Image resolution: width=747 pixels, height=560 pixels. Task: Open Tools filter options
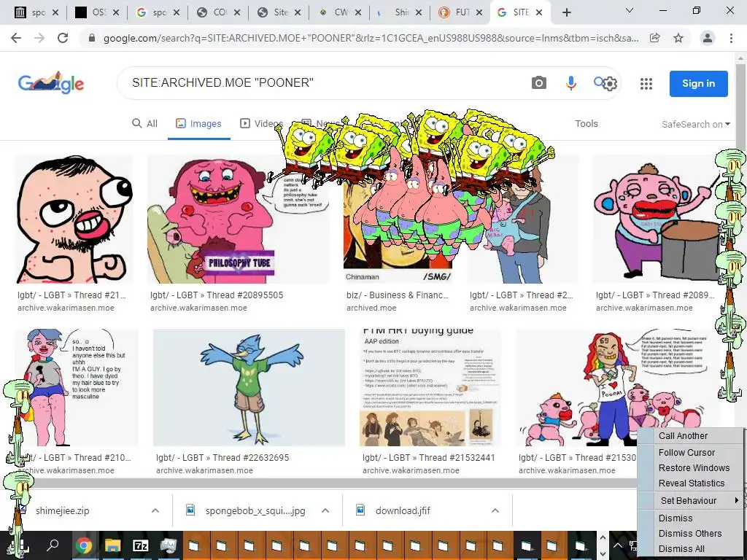pyautogui.click(x=587, y=123)
